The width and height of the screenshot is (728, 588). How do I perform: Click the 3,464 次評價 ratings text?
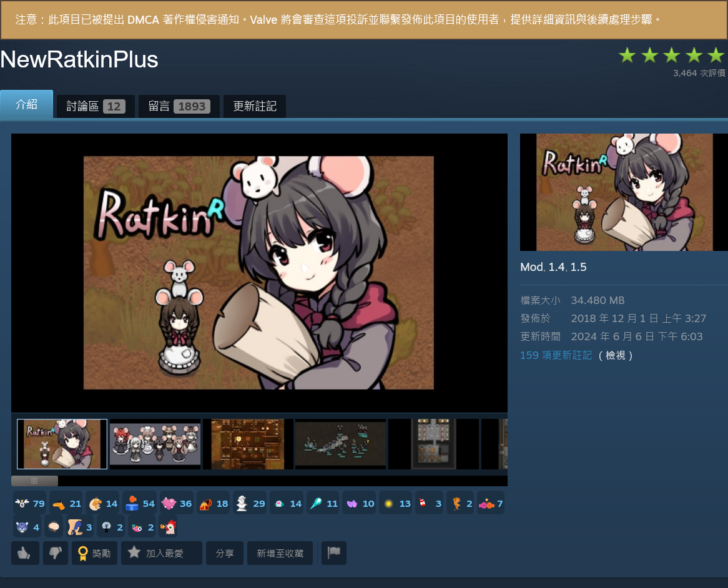tap(699, 73)
